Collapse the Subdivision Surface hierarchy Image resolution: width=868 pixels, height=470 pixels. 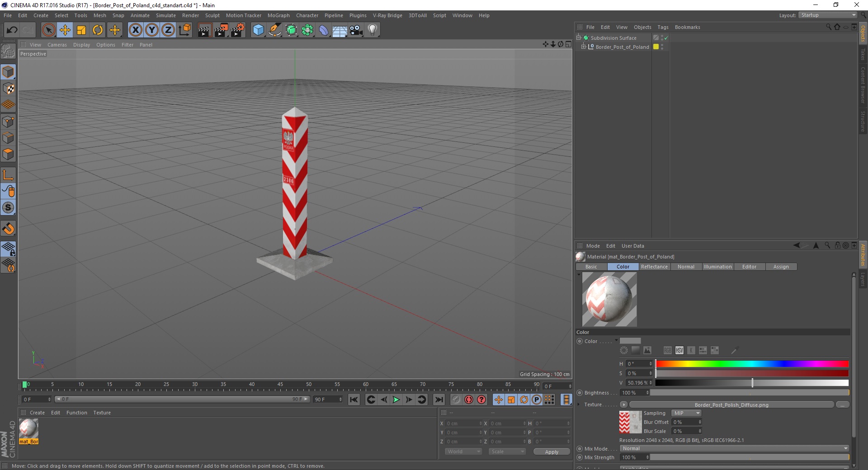point(579,38)
